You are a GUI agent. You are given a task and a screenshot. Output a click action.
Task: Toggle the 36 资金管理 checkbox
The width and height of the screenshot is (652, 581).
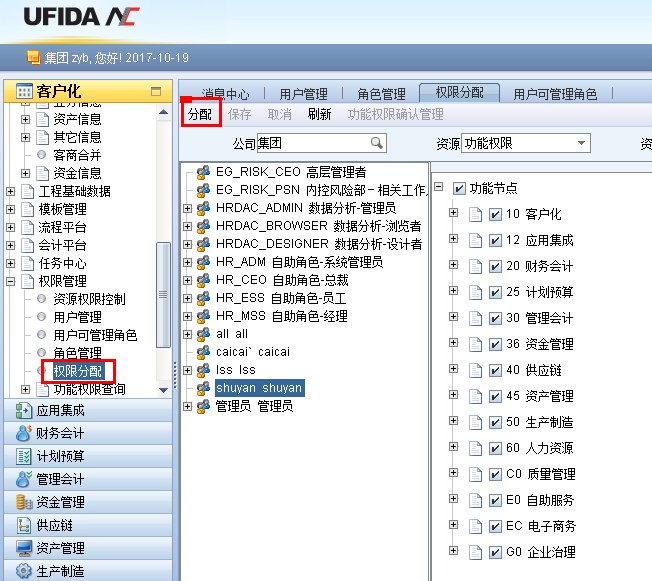[495, 344]
